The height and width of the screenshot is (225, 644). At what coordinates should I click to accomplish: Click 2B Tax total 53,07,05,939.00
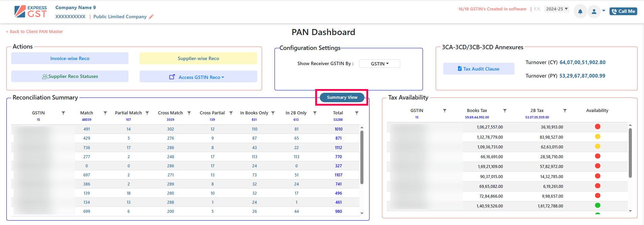pos(537,117)
